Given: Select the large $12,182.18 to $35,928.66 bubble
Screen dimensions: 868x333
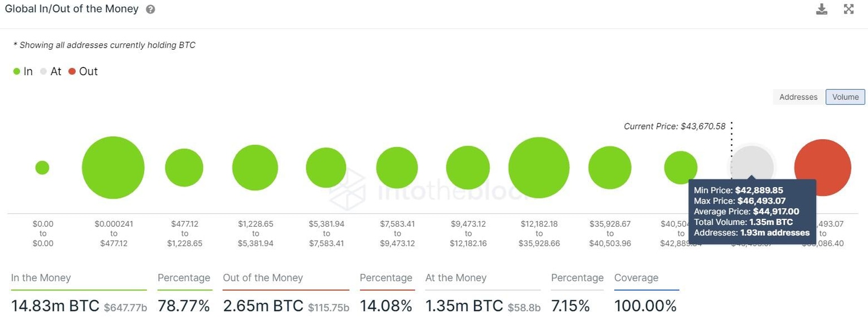Looking at the screenshot, I should click(539, 167).
